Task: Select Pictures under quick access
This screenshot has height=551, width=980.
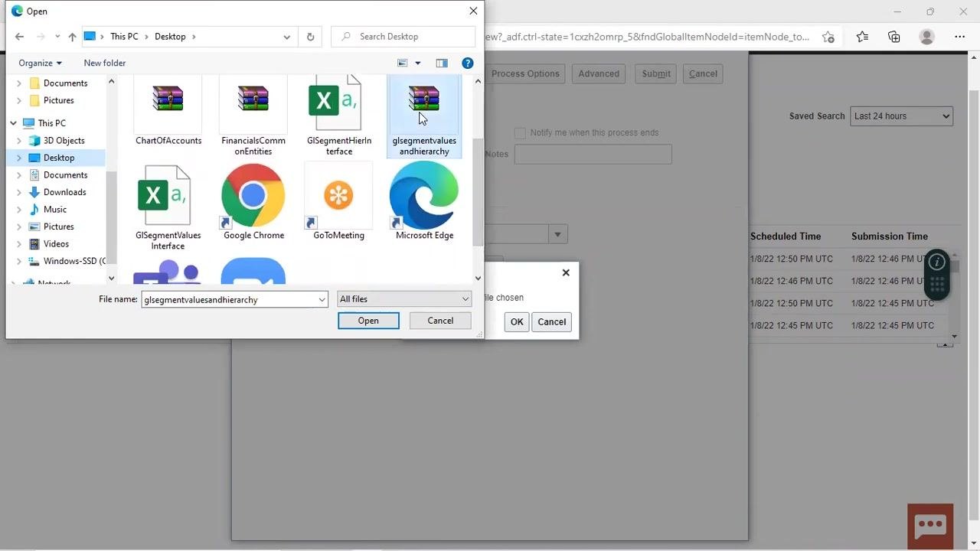Action: [x=59, y=100]
